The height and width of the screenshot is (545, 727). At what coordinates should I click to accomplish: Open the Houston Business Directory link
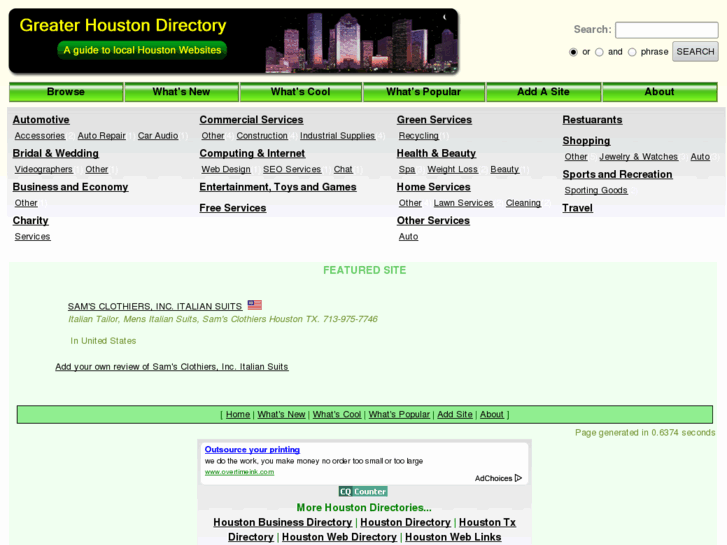pyautogui.click(x=282, y=522)
